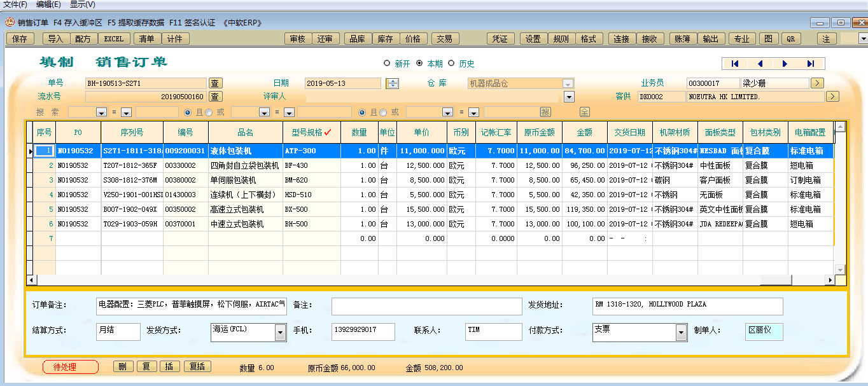Select first 或 search condition radio
This screenshot has width=868, height=386.
click(208, 112)
